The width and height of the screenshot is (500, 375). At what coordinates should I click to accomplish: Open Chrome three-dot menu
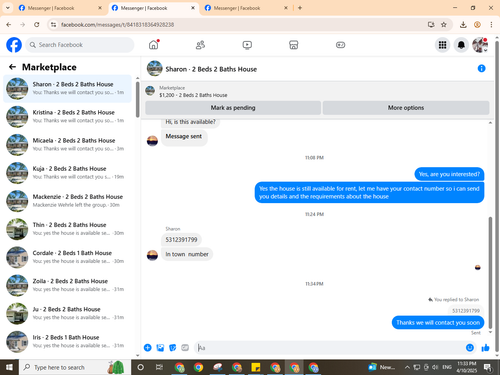(491, 25)
